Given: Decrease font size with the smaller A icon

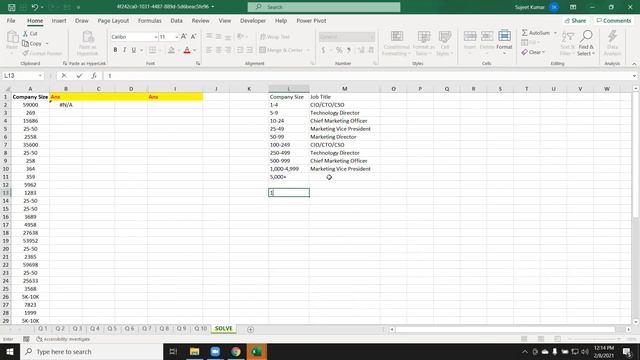Looking at the screenshot, I should click(x=193, y=37).
